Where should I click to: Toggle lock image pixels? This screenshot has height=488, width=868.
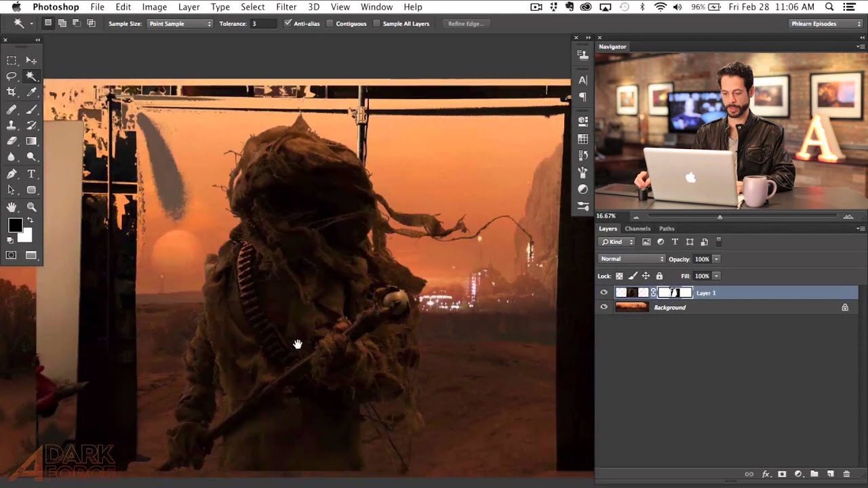click(x=633, y=276)
